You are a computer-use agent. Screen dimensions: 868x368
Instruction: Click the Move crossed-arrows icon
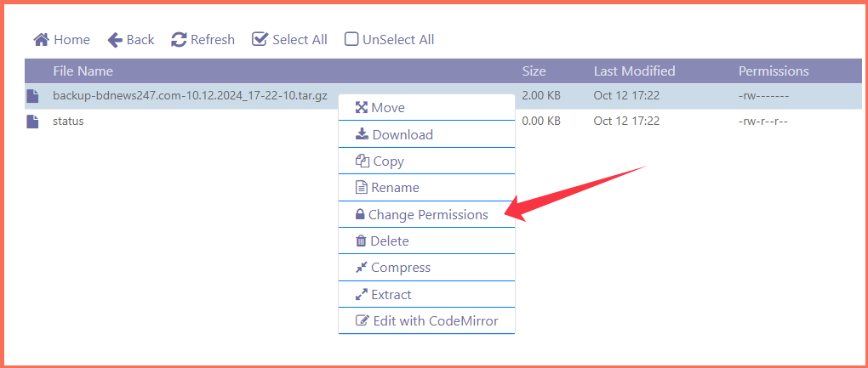362,108
